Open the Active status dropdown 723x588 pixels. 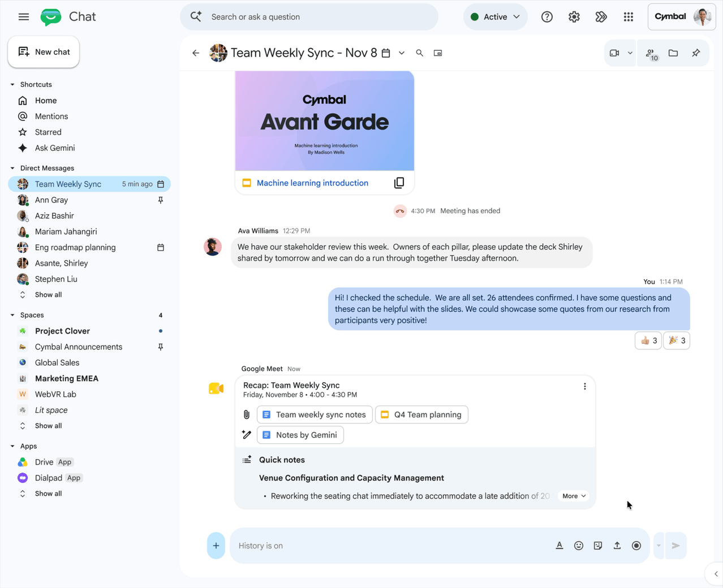[496, 17]
